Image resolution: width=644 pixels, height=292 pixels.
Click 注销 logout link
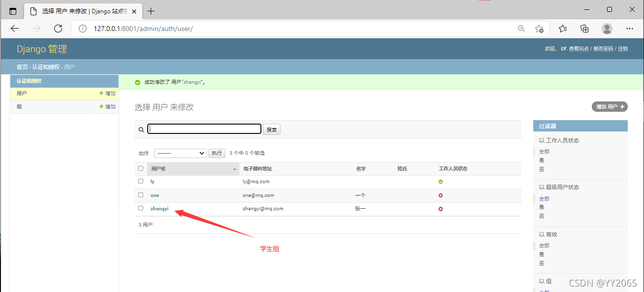(623, 49)
